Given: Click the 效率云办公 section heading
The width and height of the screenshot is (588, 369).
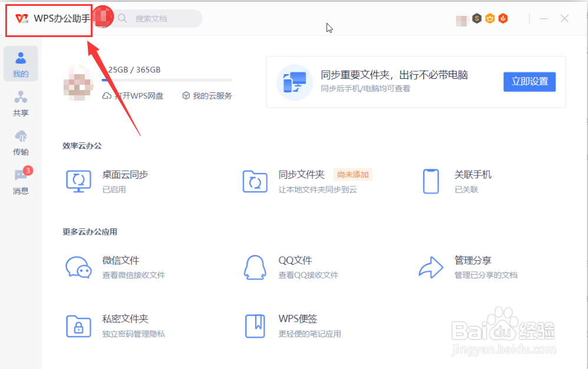Looking at the screenshot, I should point(82,146).
